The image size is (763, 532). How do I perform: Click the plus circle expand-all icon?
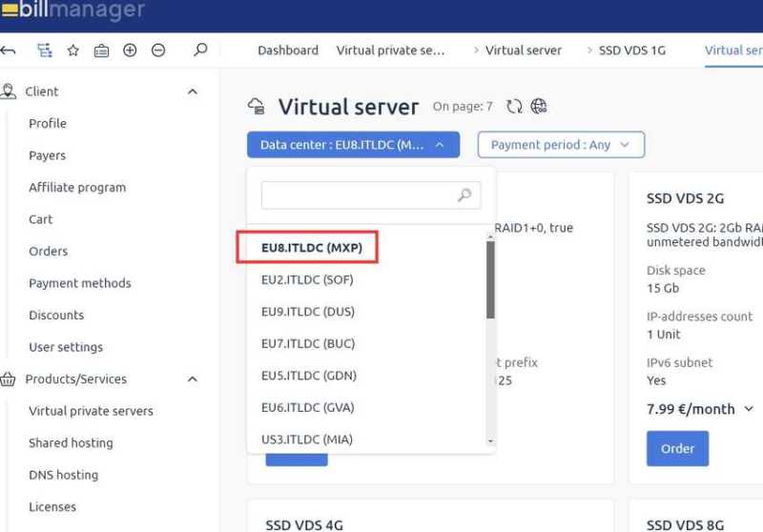(130, 51)
